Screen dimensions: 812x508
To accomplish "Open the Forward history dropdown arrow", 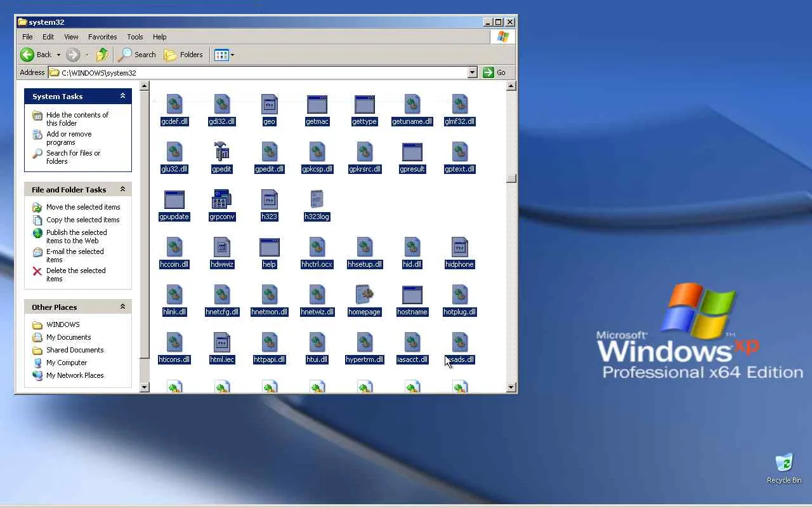I will coord(87,55).
